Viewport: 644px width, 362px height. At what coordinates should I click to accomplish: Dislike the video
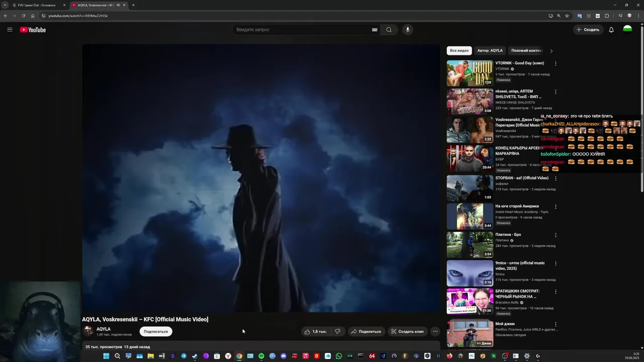338,331
